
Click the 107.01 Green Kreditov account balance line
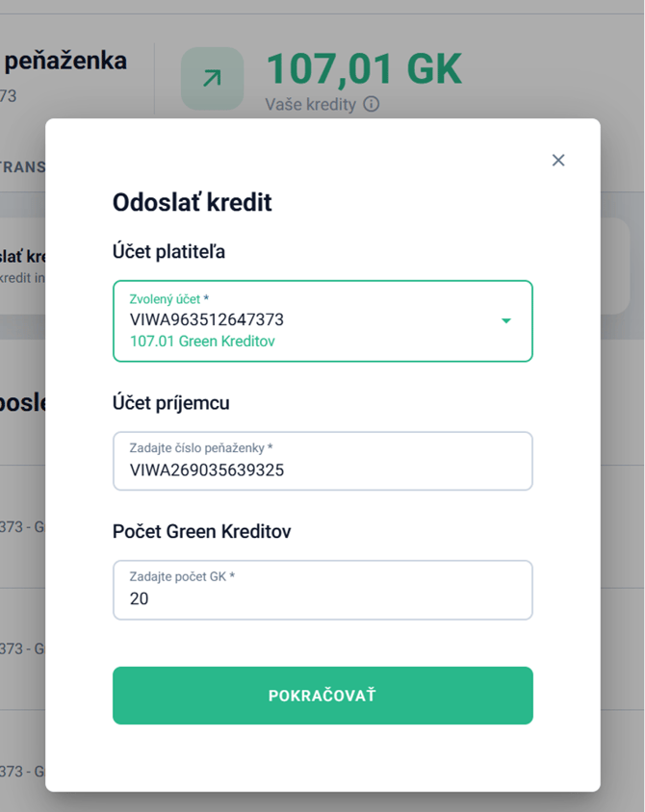(x=202, y=342)
